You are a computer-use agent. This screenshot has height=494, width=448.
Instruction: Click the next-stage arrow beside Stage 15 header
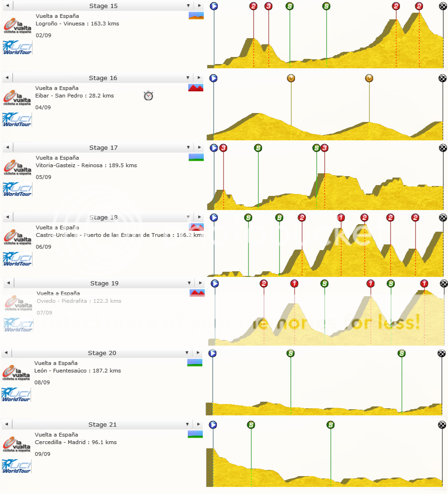[x=199, y=6]
